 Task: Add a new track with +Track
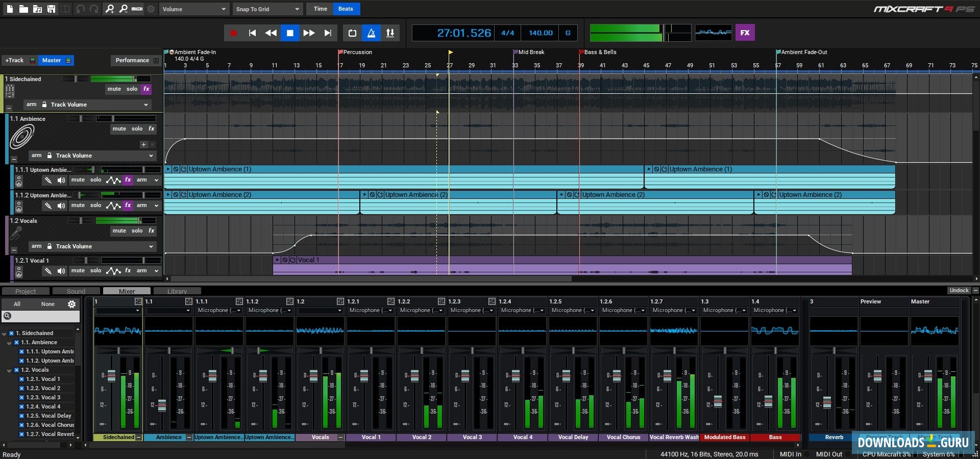click(x=14, y=60)
